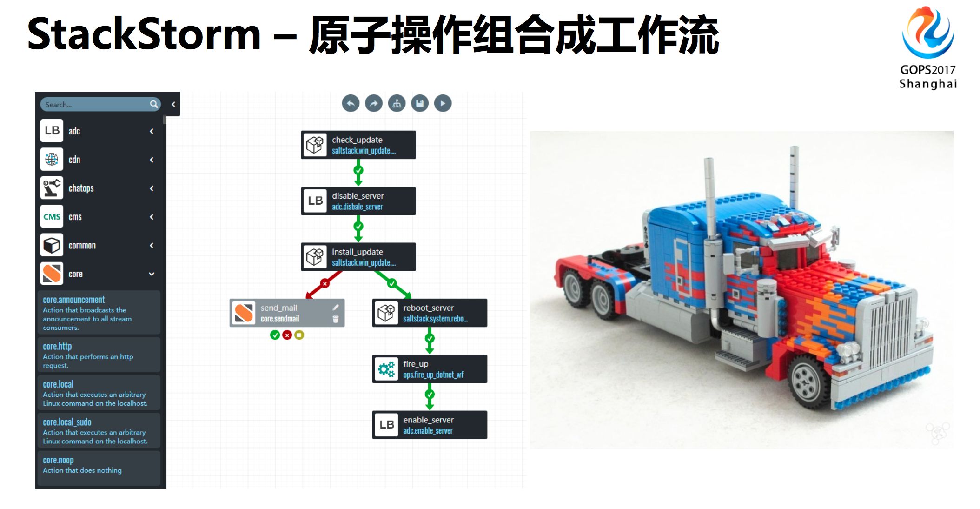Expand the core actions section
This screenshot has height=509, width=980.
[152, 274]
